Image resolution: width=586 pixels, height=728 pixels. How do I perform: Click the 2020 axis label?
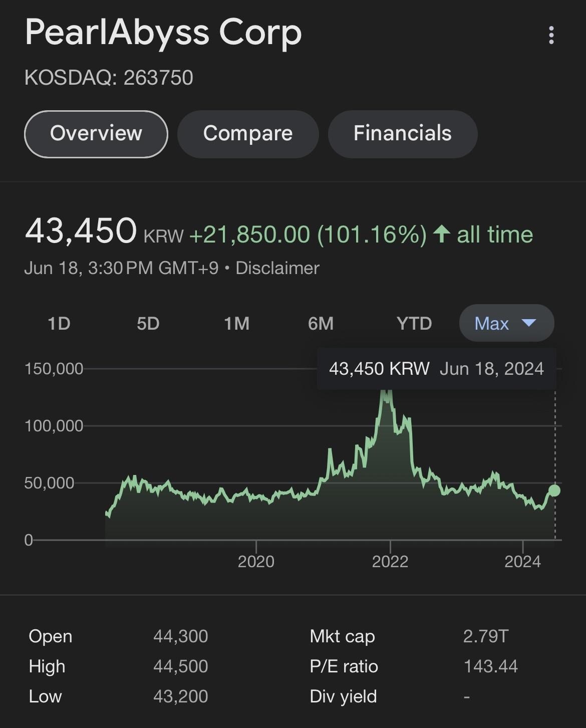(256, 561)
